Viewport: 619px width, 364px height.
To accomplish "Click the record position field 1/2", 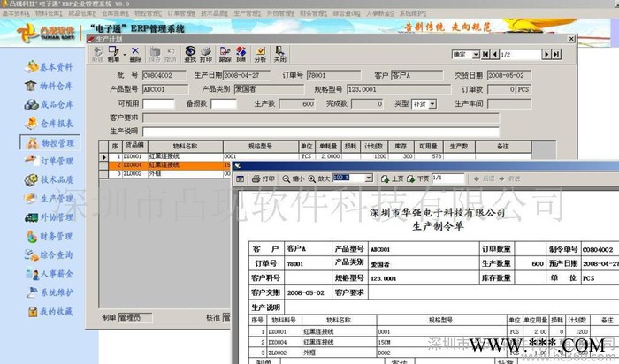I will (x=521, y=55).
